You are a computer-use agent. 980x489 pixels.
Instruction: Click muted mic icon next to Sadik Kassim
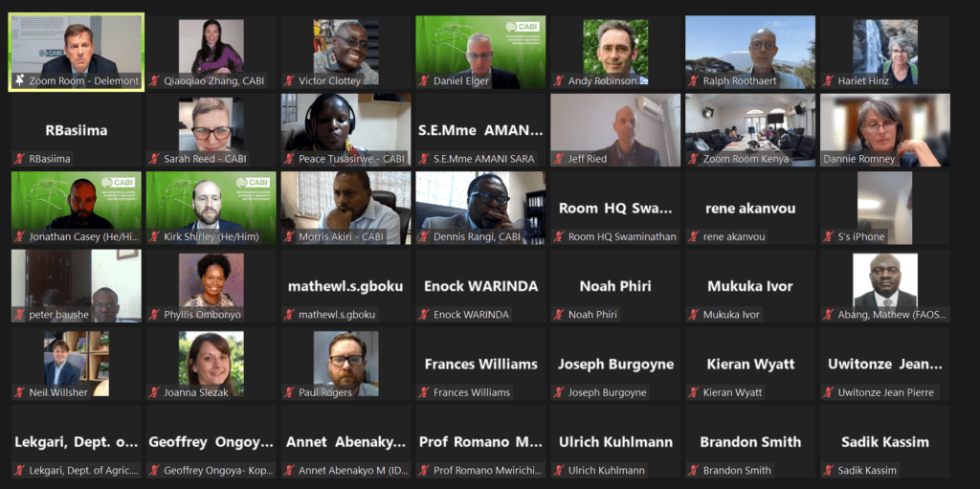click(x=830, y=470)
